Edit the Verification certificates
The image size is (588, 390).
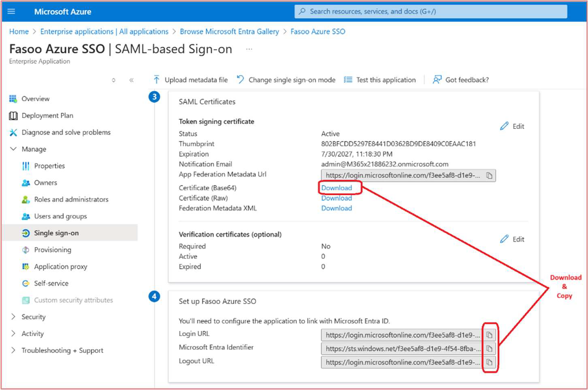(512, 239)
